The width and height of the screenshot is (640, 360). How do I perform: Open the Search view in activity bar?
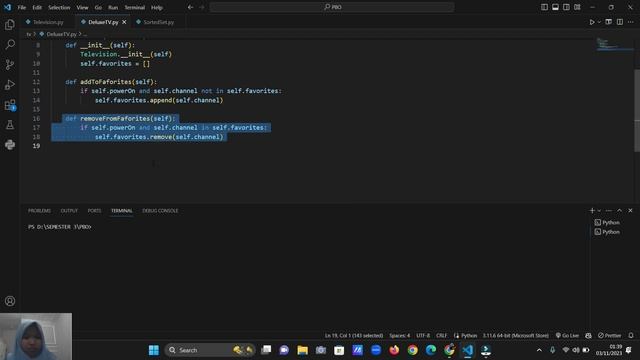click(x=10, y=44)
